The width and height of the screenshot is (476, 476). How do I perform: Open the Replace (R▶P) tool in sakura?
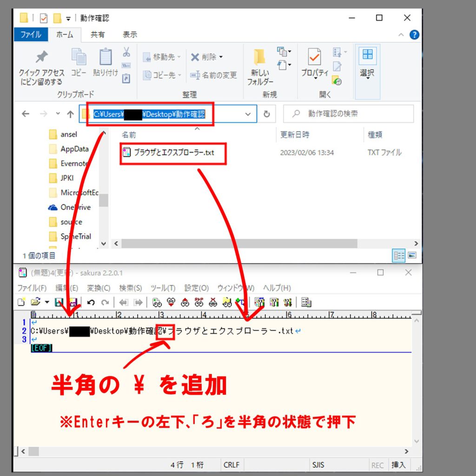click(x=199, y=302)
